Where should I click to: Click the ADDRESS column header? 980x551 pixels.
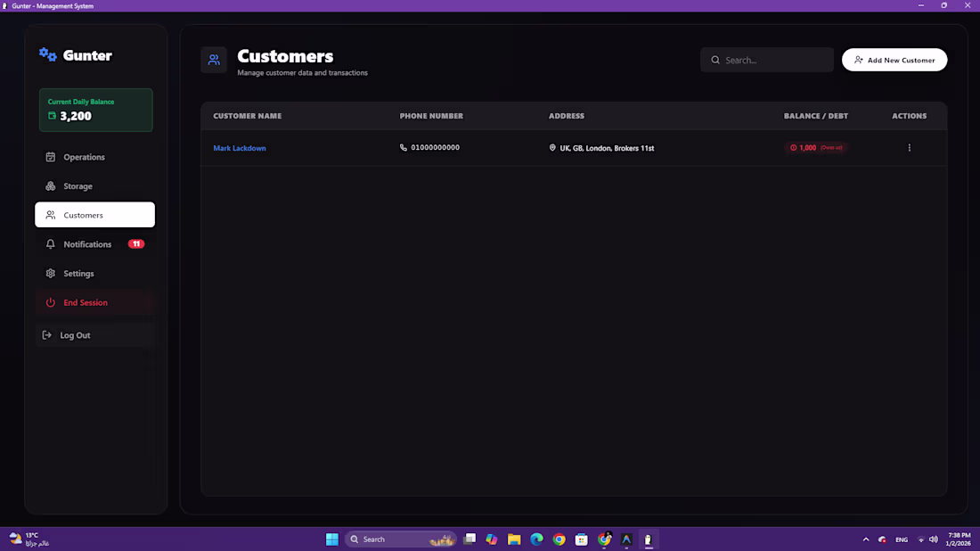(567, 116)
